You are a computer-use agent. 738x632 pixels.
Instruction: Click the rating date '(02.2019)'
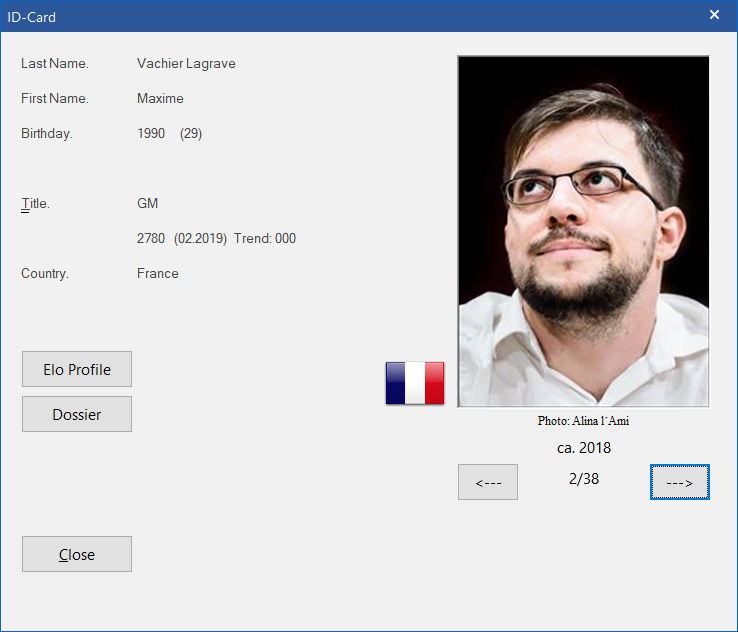point(201,239)
